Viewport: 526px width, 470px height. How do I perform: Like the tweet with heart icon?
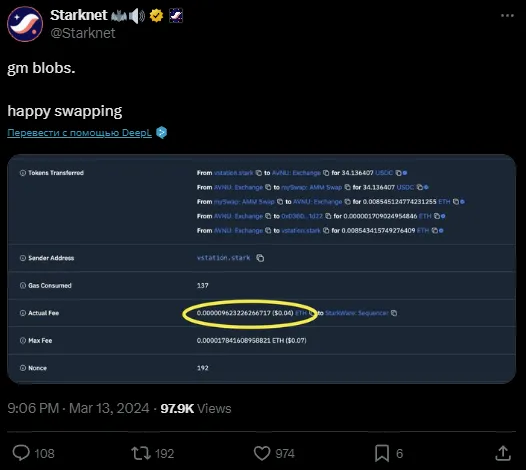[262, 454]
